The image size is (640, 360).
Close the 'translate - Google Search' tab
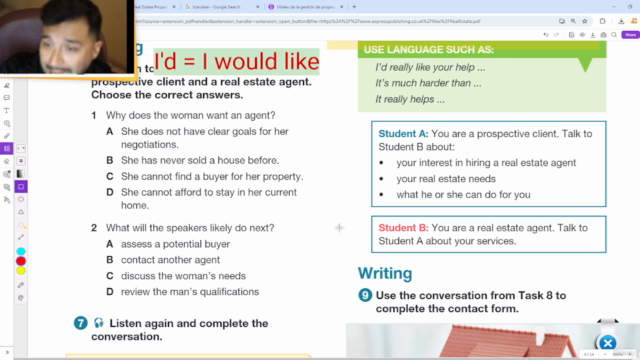click(x=258, y=7)
